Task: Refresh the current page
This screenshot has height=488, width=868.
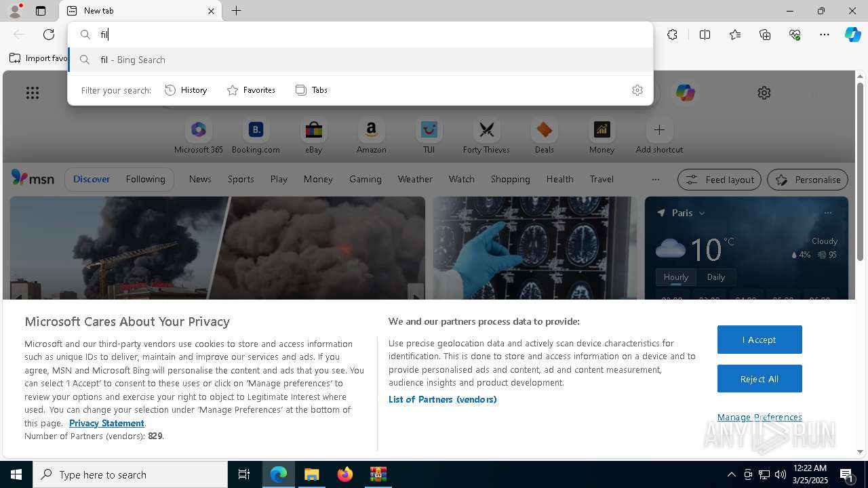Action: click(x=49, y=35)
